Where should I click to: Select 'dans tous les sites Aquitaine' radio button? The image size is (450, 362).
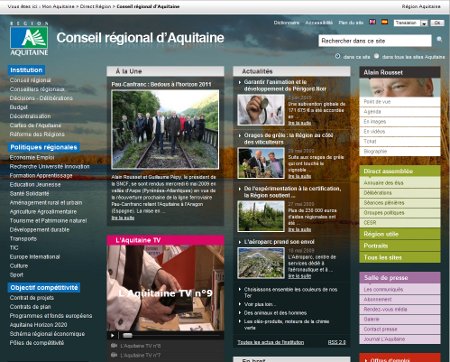[x=376, y=56]
